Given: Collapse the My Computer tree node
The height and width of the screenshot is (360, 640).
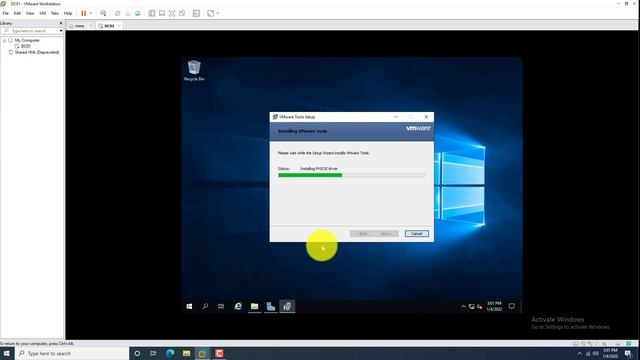Looking at the screenshot, I should [x=4, y=40].
